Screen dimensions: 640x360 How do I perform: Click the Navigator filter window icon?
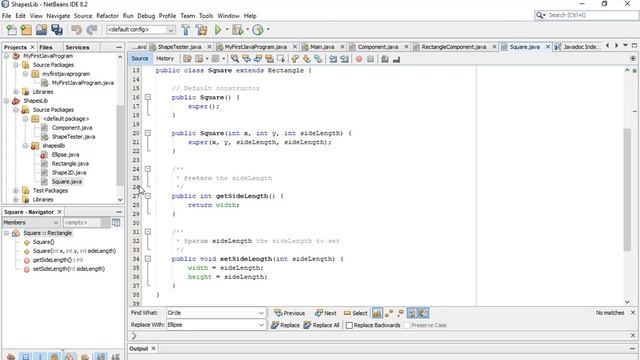point(116,222)
